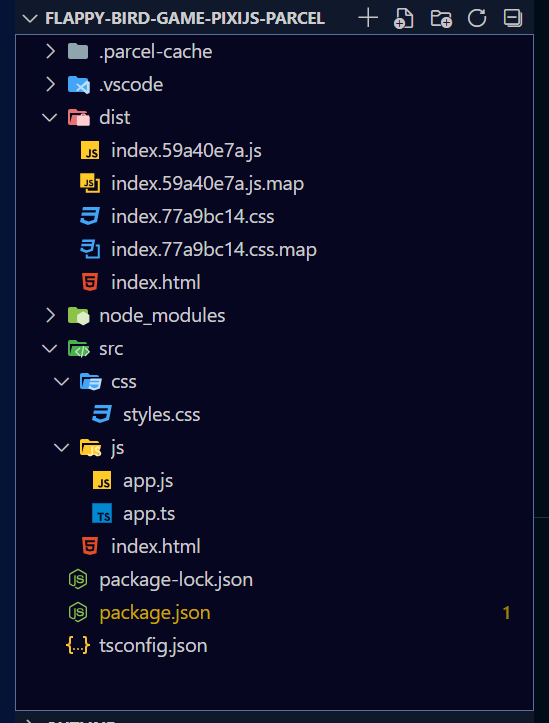Open index.59a40e7a.js file
Viewport: 549px width, 723px height.
point(186,151)
